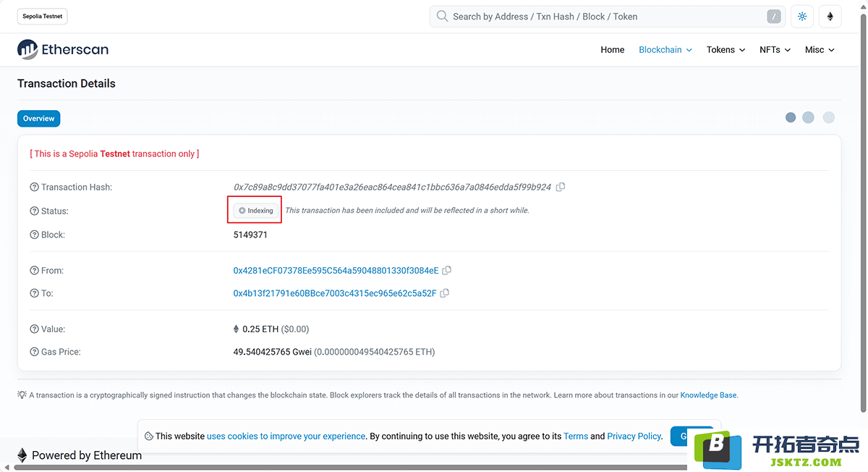Click block number 5149371
This screenshot has width=868, height=472.
[250, 235]
